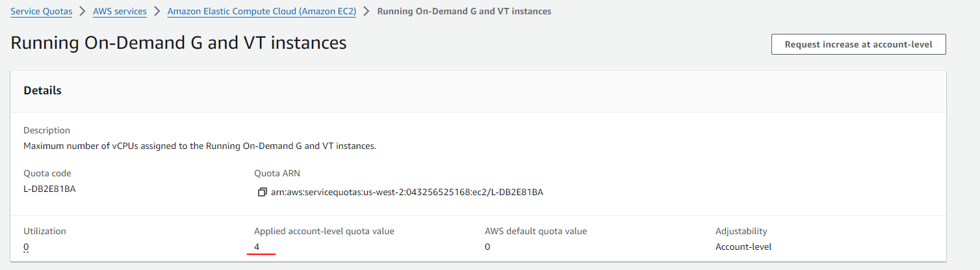The image size is (980, 270).
Task: Open the Service Quotas breadcrumb link
Action: point(42,11)
